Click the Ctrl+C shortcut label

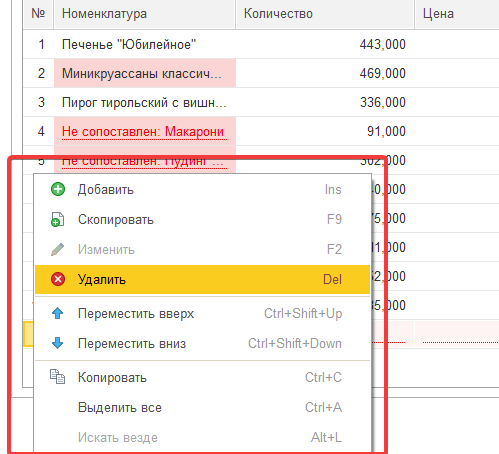(323, 377)
